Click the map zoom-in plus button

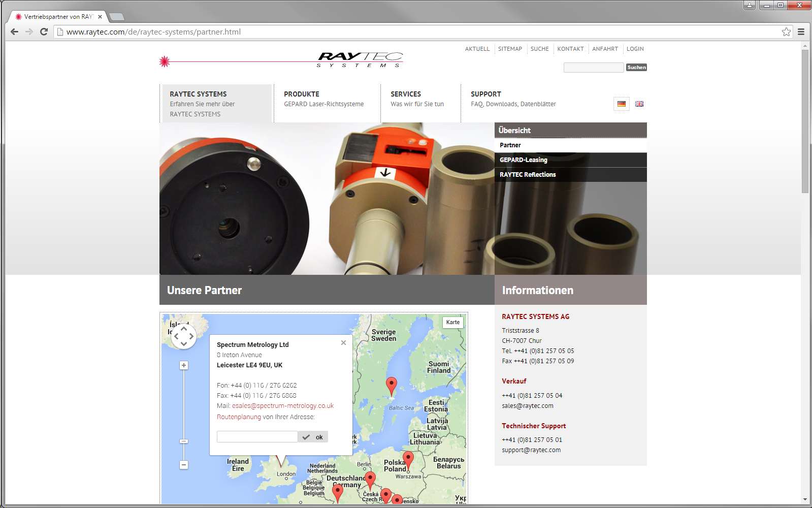pyautogui.click(x=184, y=365)
